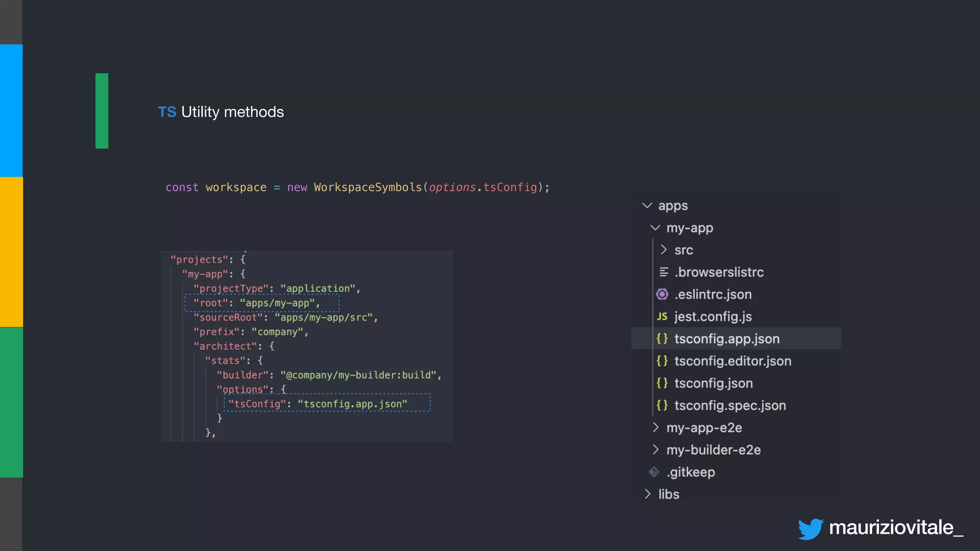Click the JS icon of jest.config.js
Screen dimensions: 980x551
662,317
